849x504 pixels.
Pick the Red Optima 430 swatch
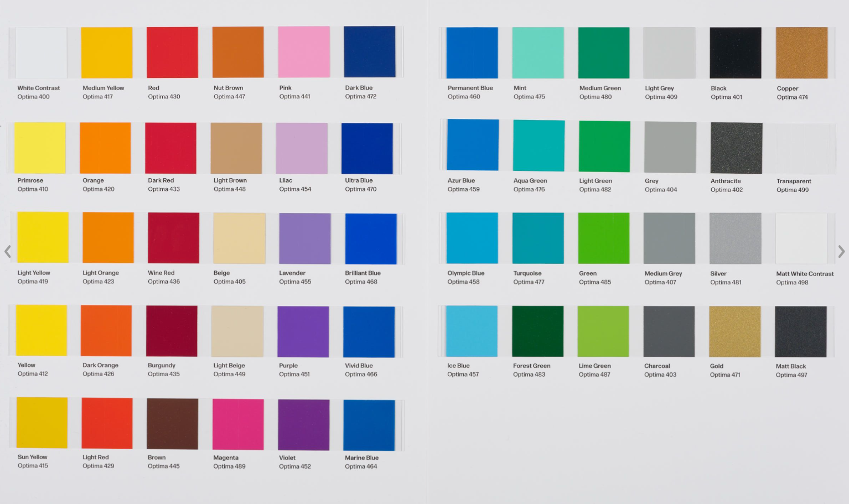click(172, 53)
